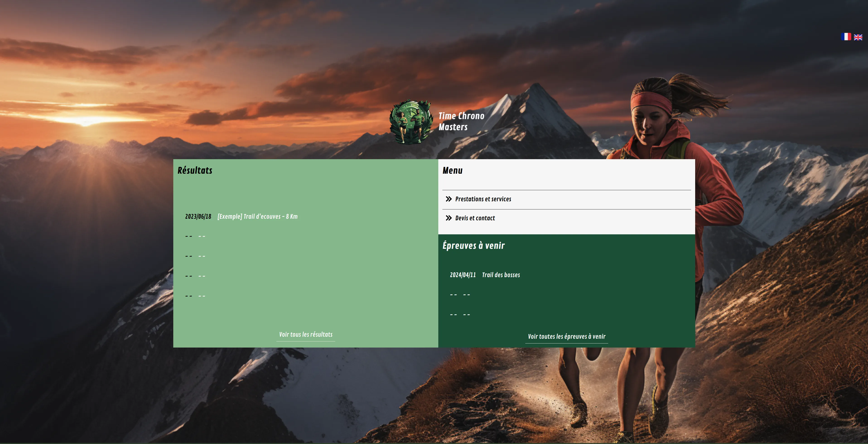Follow the Voir tous les résultats link
Image resolution: width=868 pixels, height=444 pixels.
(306, 334)
